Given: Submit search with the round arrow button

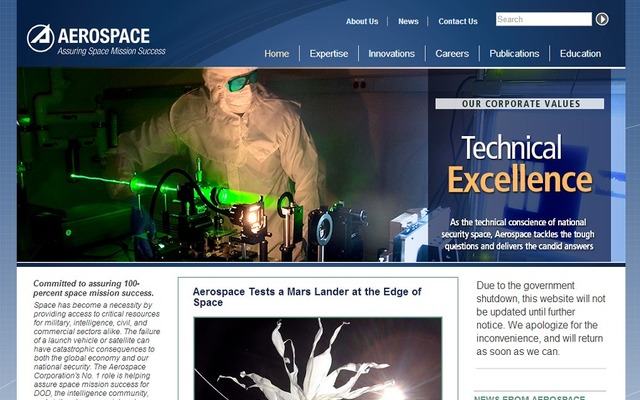Looking at the screenshot, I should pos(602,19).
